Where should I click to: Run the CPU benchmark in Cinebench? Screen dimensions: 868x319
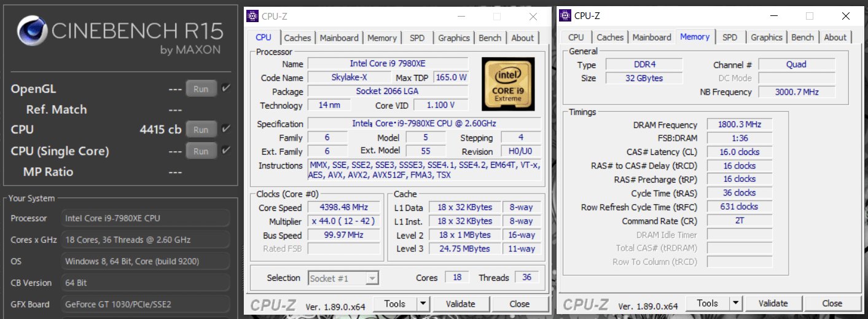pyautogui.click(x=201, y=130)
